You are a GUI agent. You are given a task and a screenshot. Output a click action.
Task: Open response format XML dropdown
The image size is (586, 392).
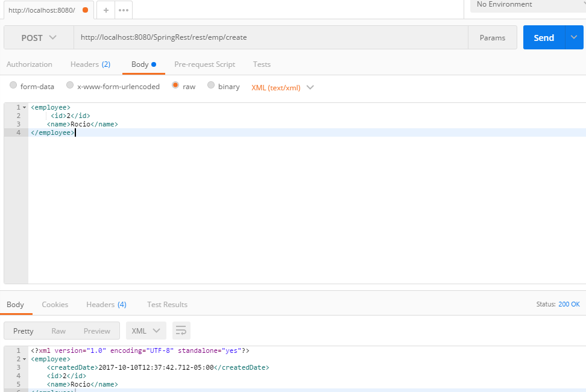click(146, 331)
